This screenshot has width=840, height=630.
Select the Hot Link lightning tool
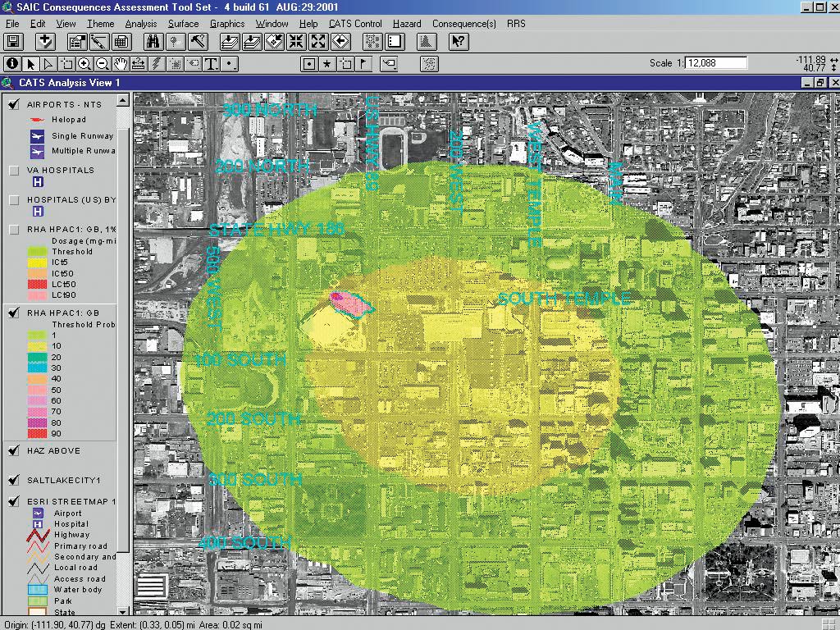click(x=157, y=64)
